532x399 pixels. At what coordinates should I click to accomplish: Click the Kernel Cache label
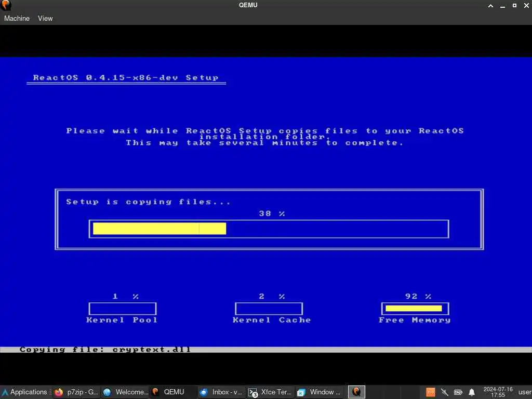click(x=272, y=320)
